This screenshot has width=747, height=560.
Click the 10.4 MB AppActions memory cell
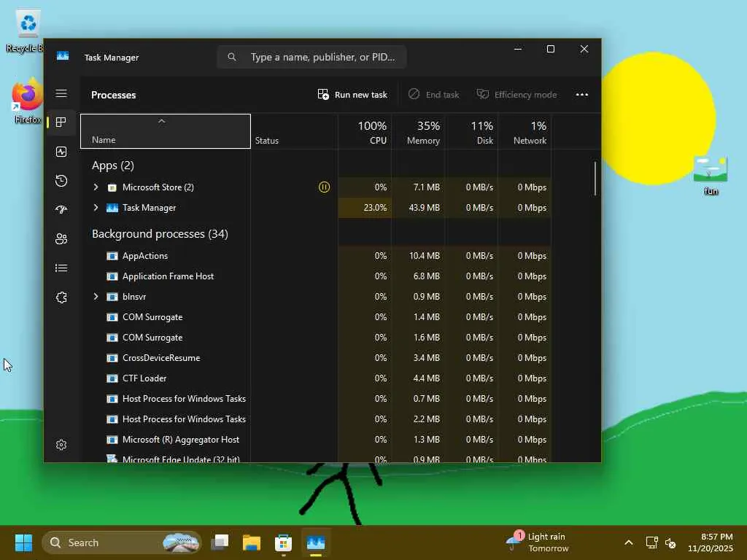point(419,256)
